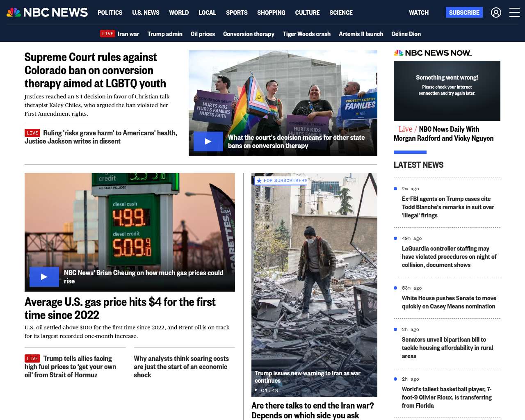Click the '53m ago' timestamp
Viewport: 525px width, 420px height.
click(412, 288)
